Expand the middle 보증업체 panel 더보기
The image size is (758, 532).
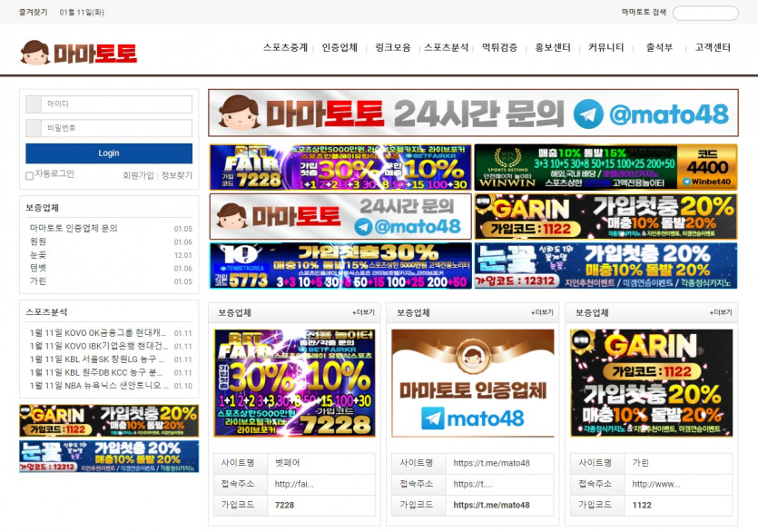(542, 313)
